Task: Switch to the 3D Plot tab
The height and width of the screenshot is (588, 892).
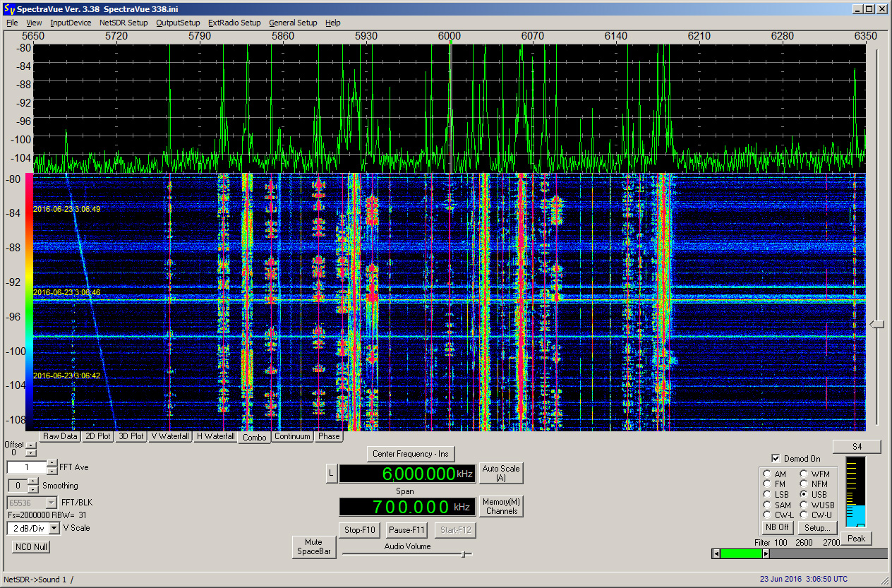Action: pos(131,436)
